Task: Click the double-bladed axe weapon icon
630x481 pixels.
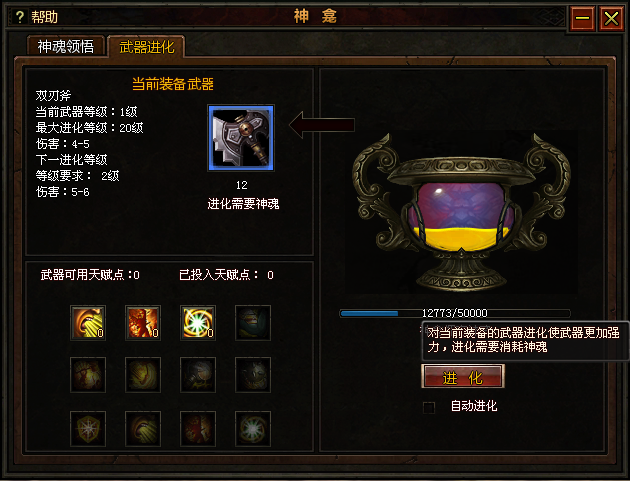Action: tap(241, 138)
